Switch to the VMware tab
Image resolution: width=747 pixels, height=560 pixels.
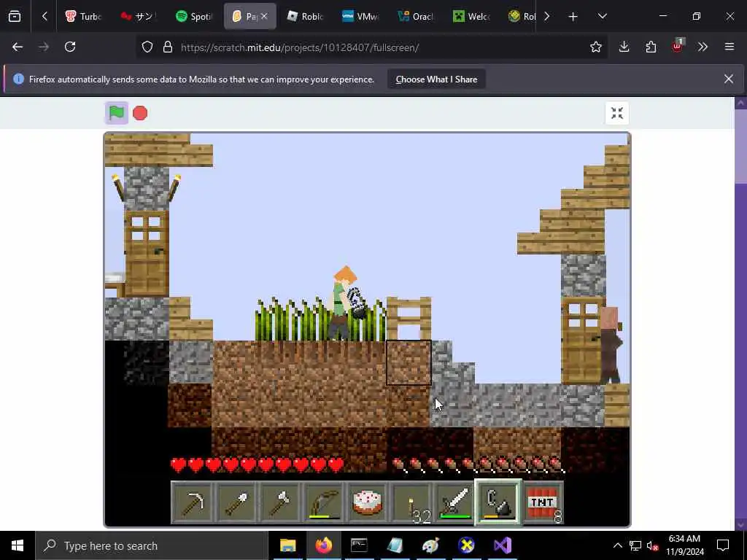pos(360,16)
